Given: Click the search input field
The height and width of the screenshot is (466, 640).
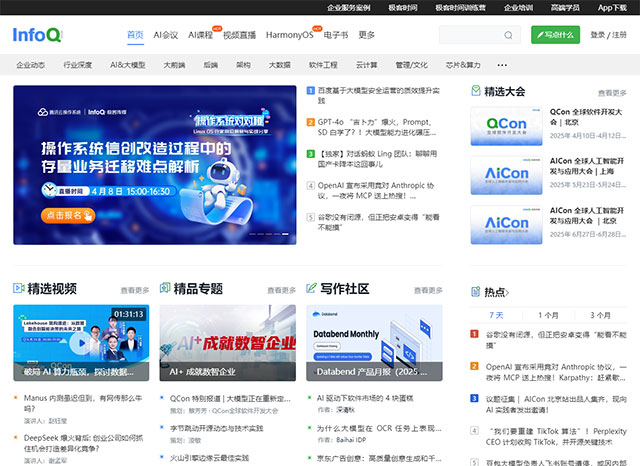Looking at the screenshot, I should pos(470,35).
